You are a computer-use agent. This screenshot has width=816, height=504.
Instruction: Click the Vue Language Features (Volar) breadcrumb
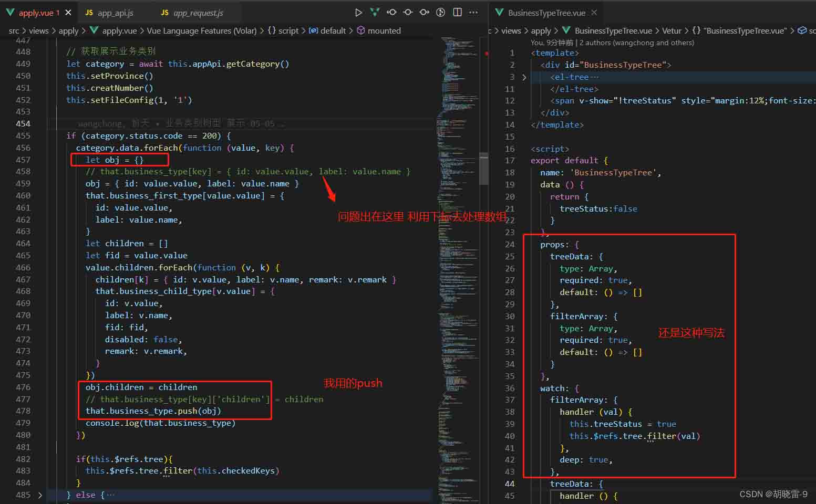pyautogui.click(x=201, y=31)
